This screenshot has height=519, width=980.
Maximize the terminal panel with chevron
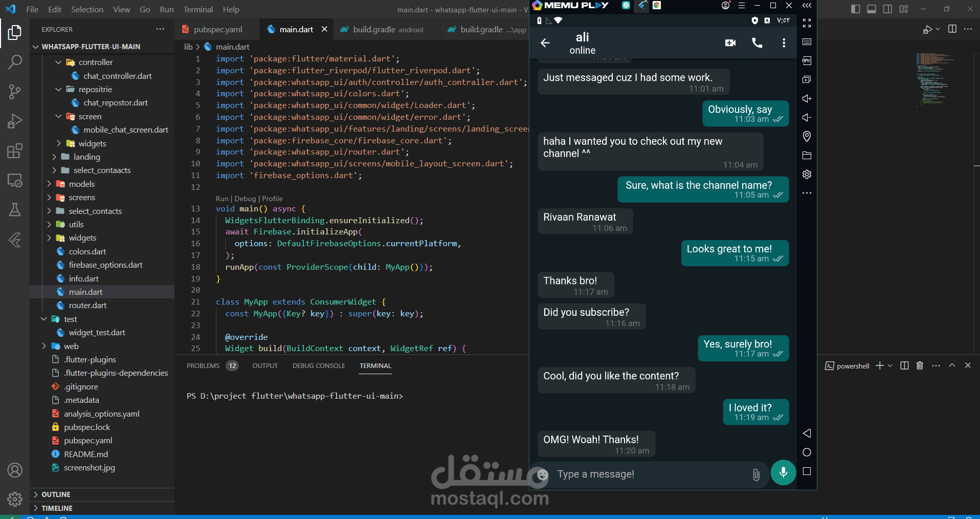[952, 365]
